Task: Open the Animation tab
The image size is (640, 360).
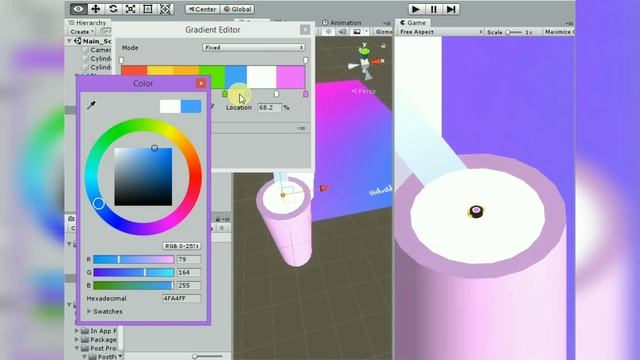Action: (x=342, y=23)
